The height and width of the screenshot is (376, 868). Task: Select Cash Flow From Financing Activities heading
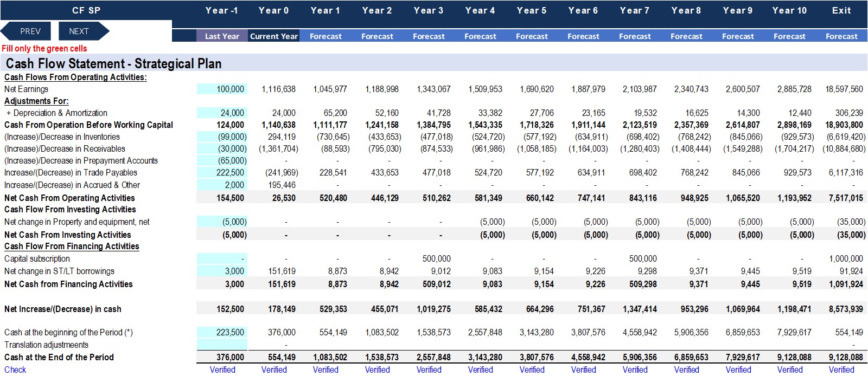[72, 246]
